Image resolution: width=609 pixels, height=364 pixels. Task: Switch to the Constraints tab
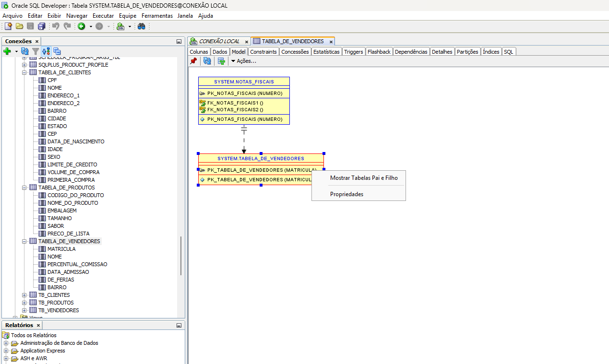(263, 52)
